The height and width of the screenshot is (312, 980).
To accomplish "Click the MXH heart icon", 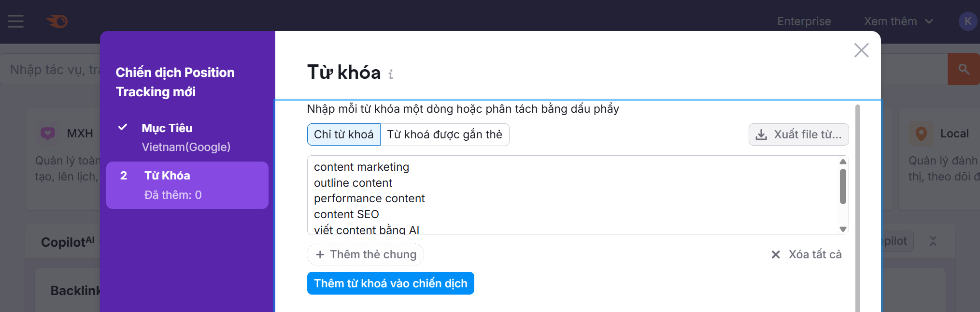I will (x=47, y=133).
